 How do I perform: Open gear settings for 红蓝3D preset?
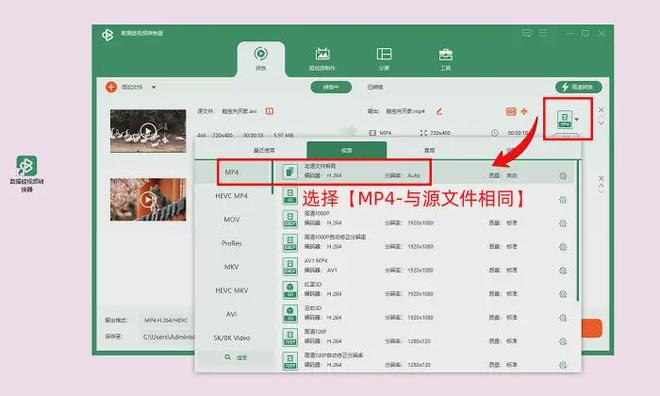coord(563,294)
